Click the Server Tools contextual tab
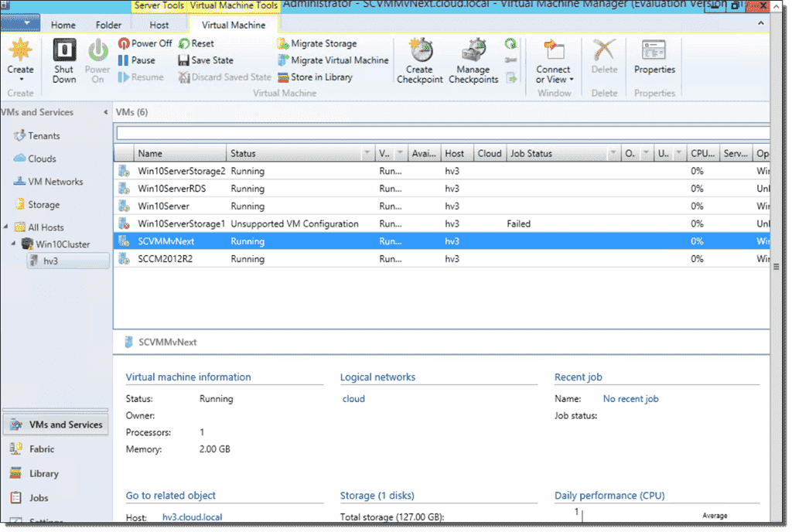This screenshot has height=532, width=792. [x=159, y=5]
